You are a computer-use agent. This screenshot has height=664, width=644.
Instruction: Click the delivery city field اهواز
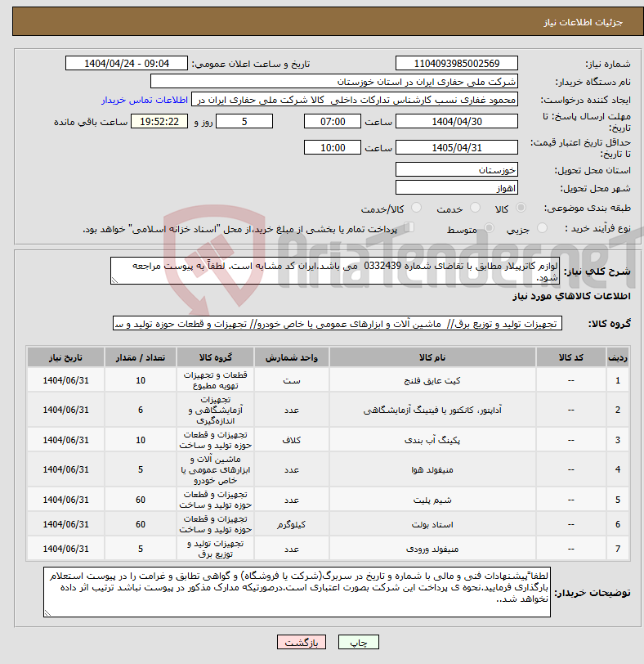tap(457, 188)
